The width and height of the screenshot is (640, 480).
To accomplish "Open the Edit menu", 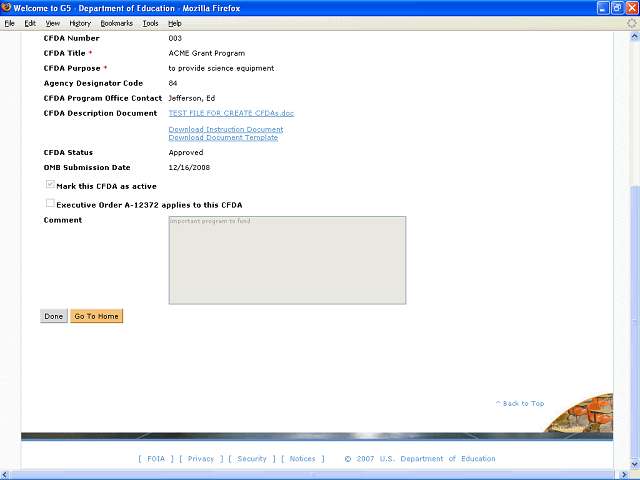I will pyautogui.click(x=30, y=23).
